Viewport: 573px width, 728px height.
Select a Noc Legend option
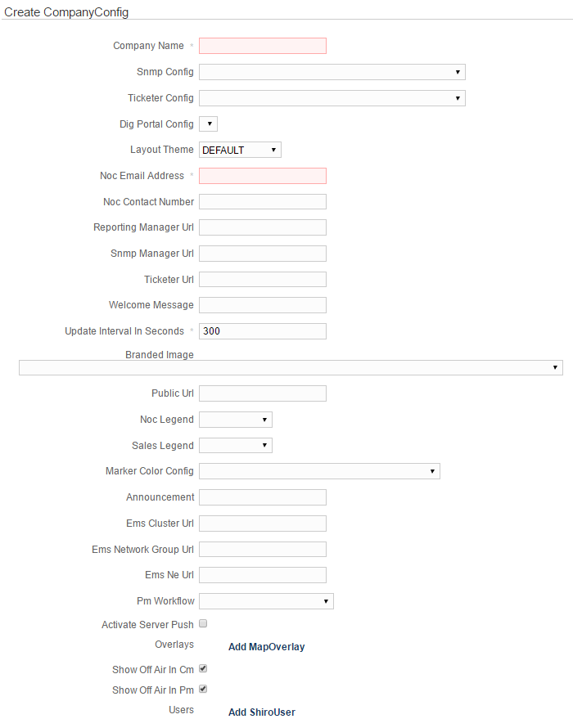[235, 420]
